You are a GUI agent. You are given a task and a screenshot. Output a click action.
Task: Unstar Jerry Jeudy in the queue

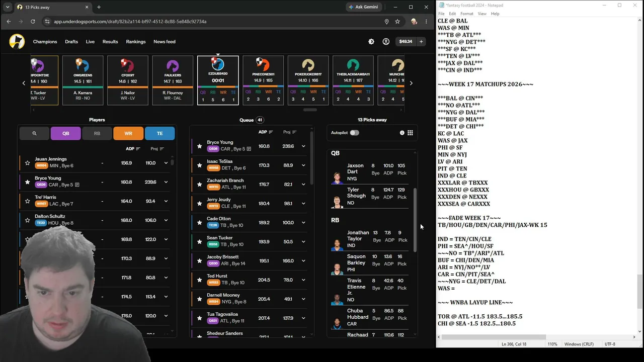point(200,204)
